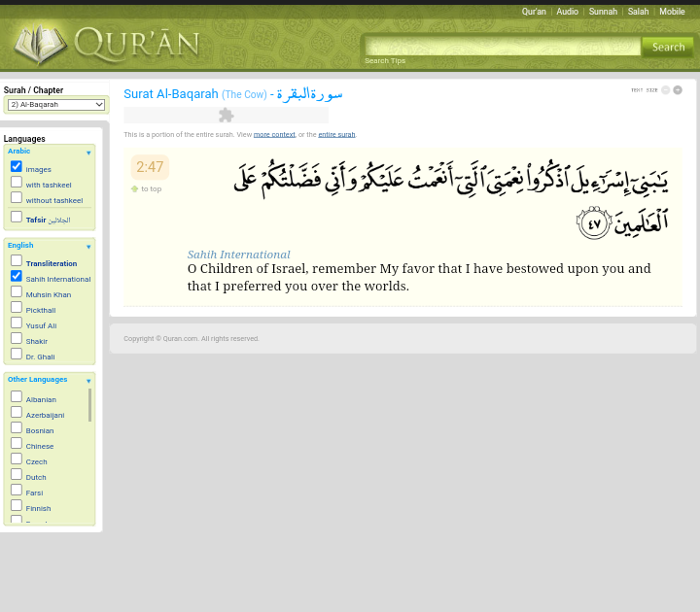This screenshot has width=700, height=612.
Task: Uncheck Sahih International translation
Action: click(x=17, y=276)
